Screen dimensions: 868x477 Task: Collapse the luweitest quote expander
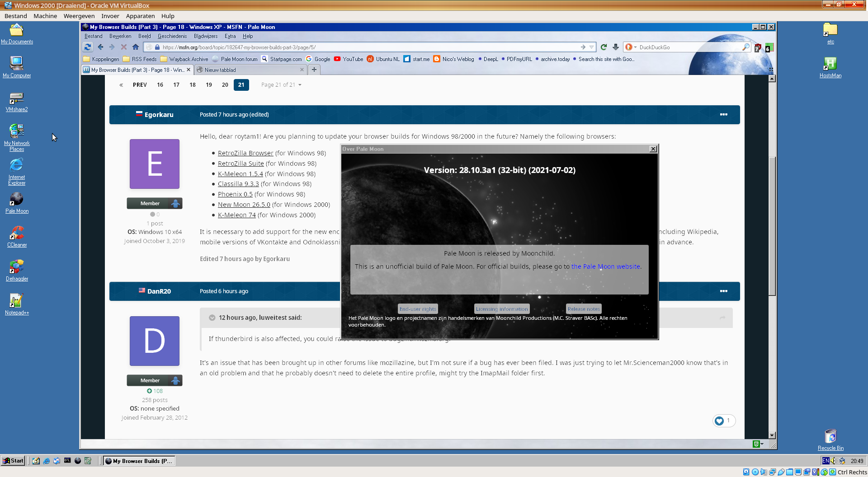212,318
